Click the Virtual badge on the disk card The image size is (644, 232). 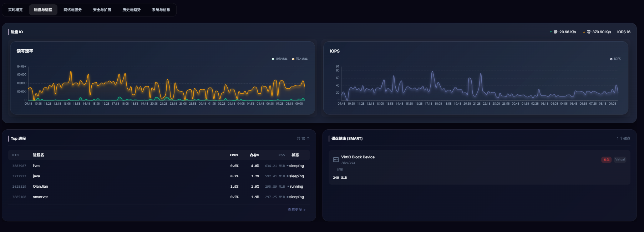[620, 159]
